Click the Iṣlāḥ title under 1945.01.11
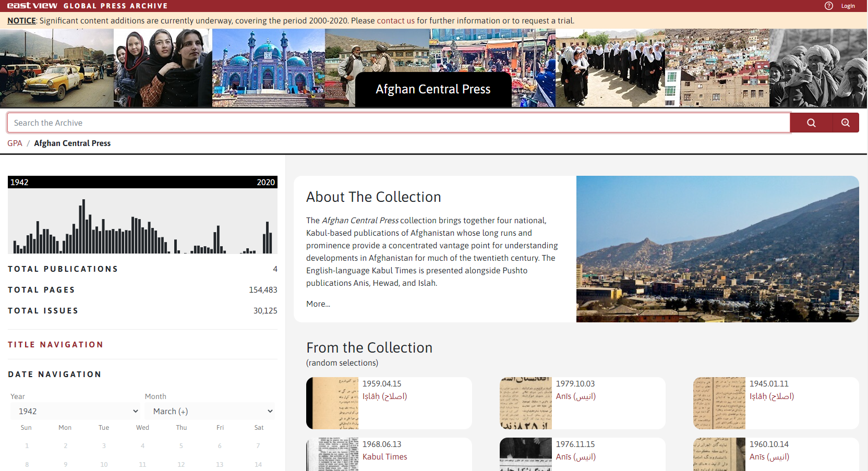This screenshot has height=471, width=868. point(772,396)
